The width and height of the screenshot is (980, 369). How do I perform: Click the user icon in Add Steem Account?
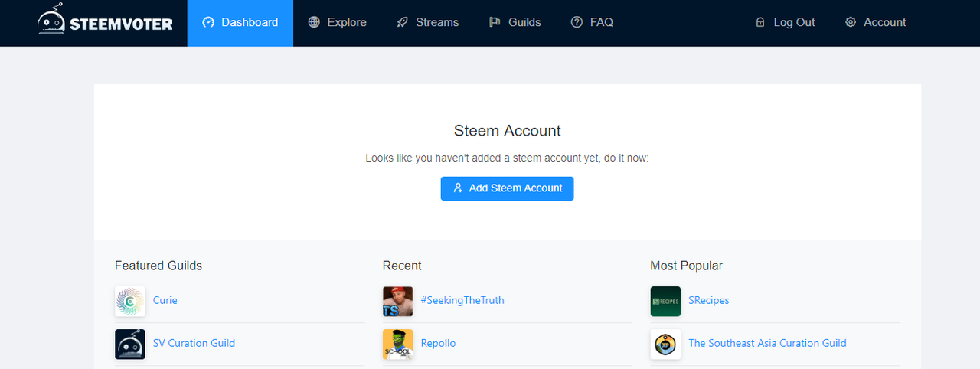coord(458,188)
